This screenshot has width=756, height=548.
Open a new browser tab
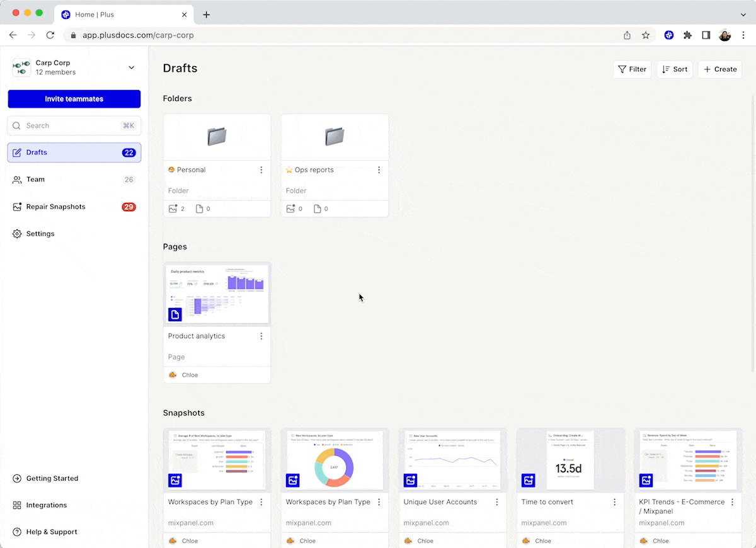coord(206,14)
